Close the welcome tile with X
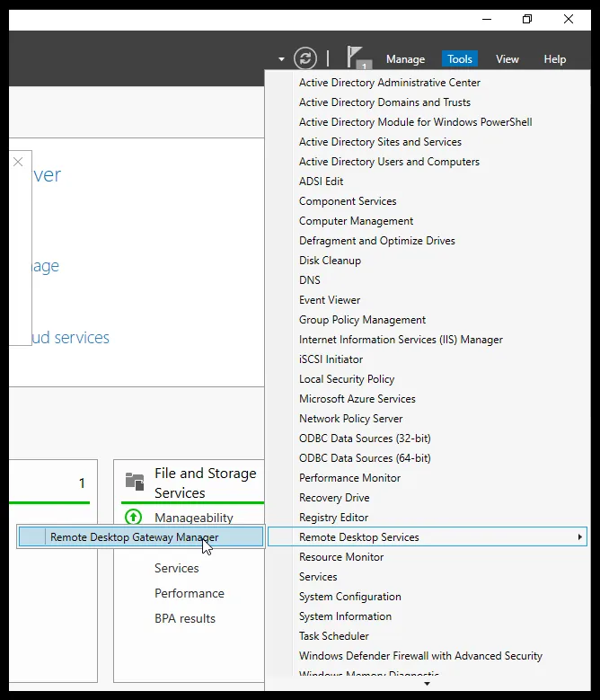The width and height of the screenshot is (600, 700). (x=18, y=162)
